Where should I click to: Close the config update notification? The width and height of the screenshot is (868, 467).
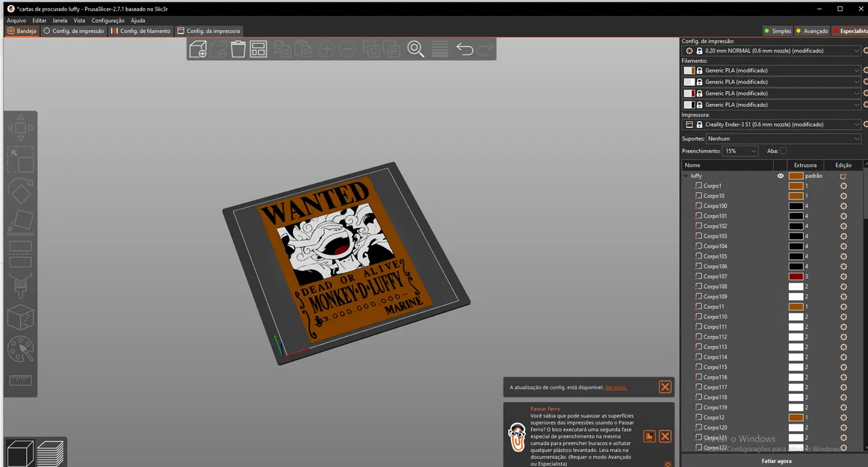665,386
